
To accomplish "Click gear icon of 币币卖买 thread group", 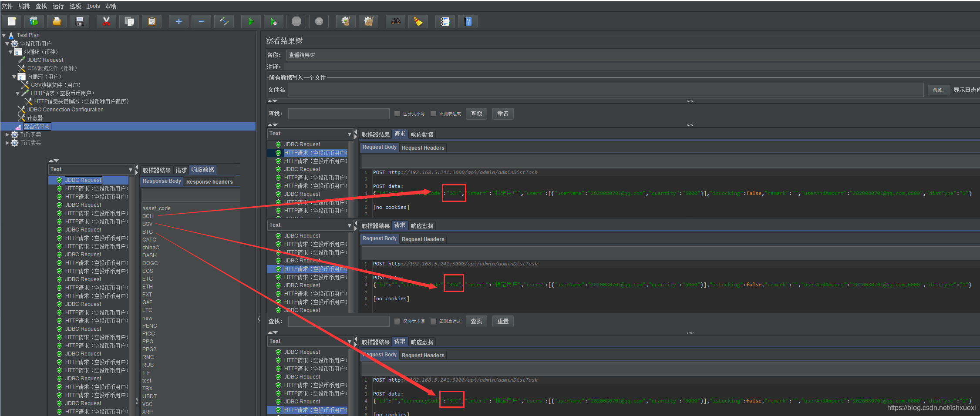I will 14,143.
